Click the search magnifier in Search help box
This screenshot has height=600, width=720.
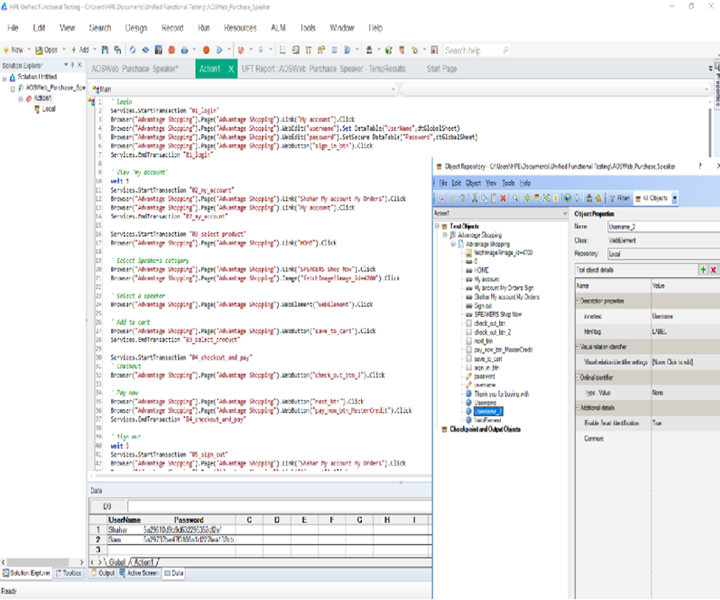tap(506, 50)
